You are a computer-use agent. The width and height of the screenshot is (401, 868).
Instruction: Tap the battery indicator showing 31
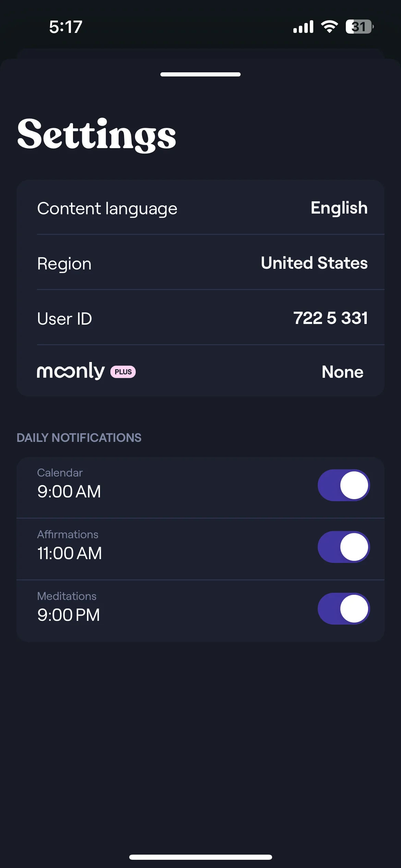[x=360, y=26]
